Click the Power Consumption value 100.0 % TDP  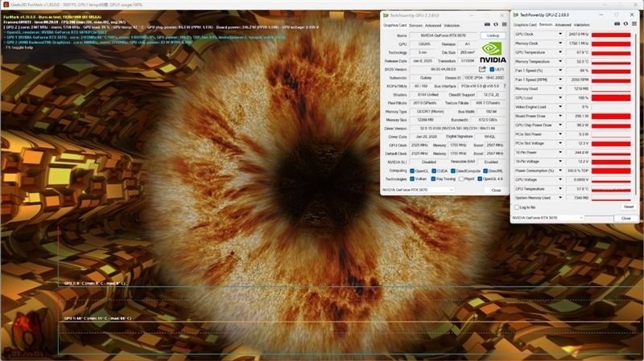coord(578,170)
